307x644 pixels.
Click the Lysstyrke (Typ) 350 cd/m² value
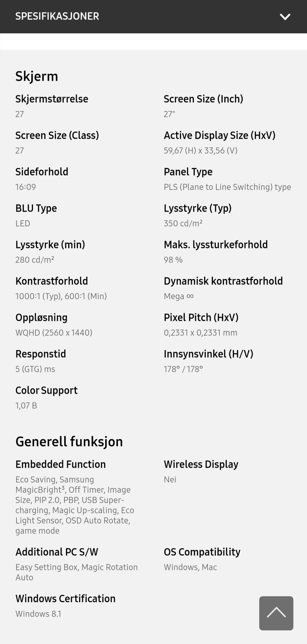coord(183,223)
